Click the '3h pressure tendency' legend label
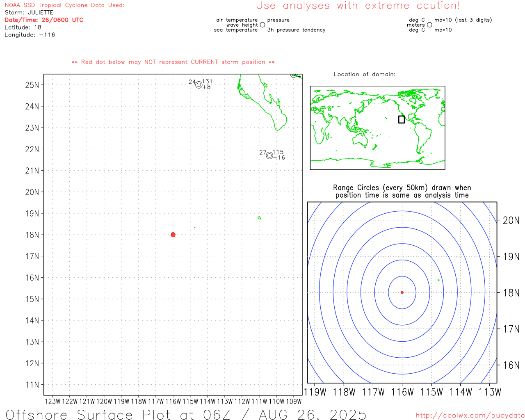Image resolution: width=525 pixels, height=420 pixels. (296, 30)
